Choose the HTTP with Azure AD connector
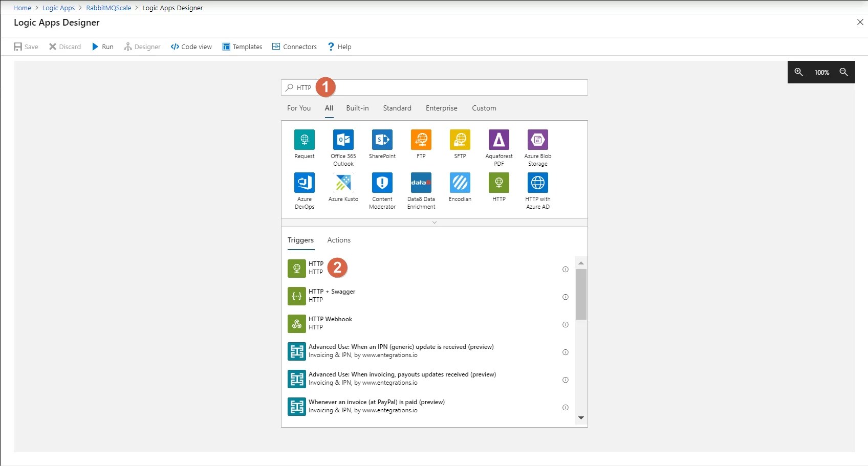 pos(538,183)
